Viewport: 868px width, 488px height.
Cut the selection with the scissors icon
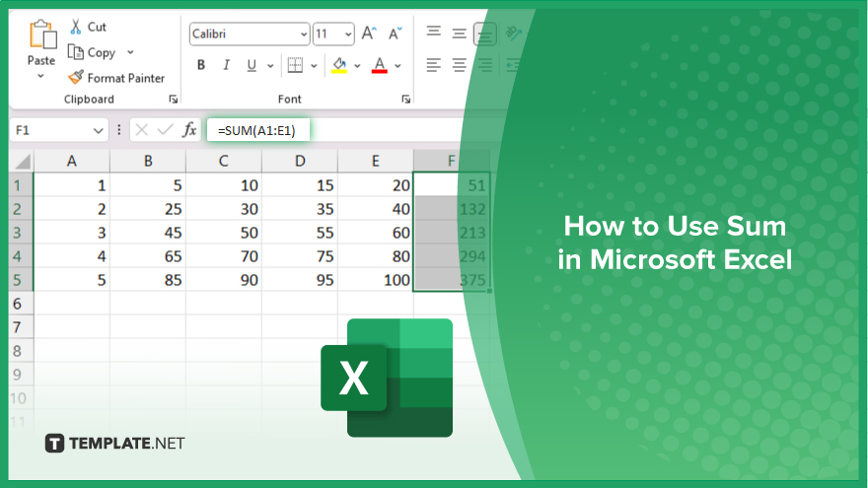(76, 27)
